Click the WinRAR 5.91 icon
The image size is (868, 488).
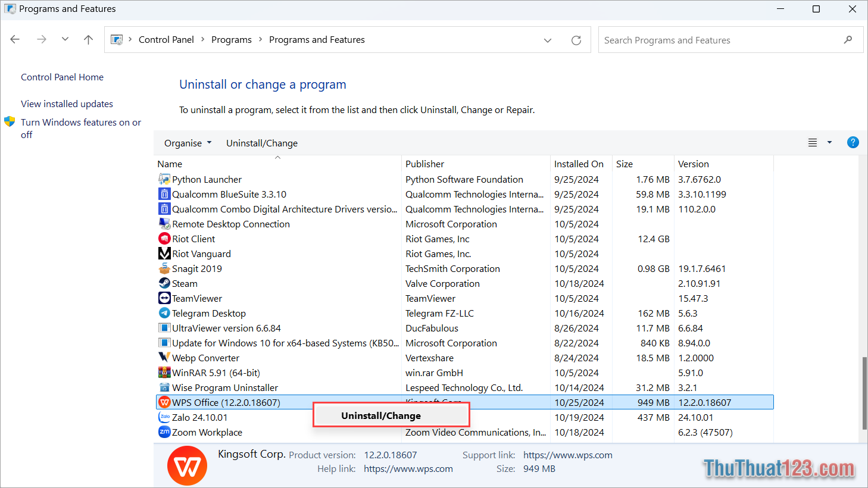(x=164, y=373)
